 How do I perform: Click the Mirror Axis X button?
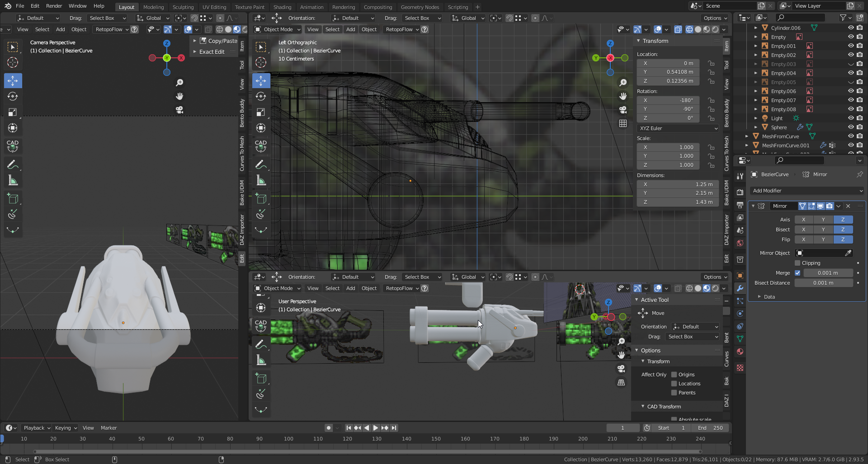[803, 220]
